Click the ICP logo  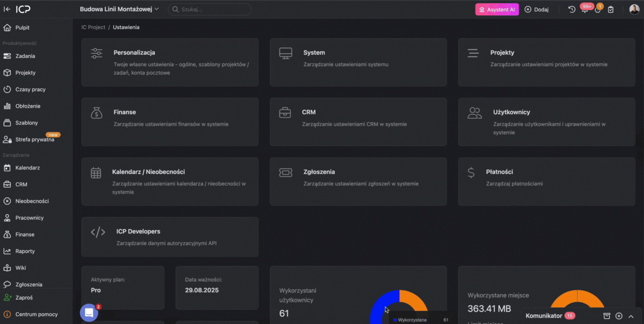coord(23,9)
